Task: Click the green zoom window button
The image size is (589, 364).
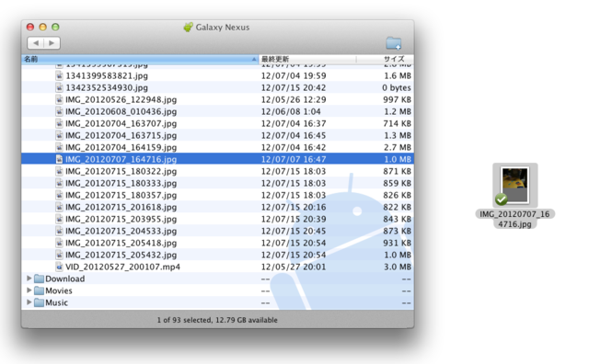Action: pyautogui.click(x=55, y=27)
